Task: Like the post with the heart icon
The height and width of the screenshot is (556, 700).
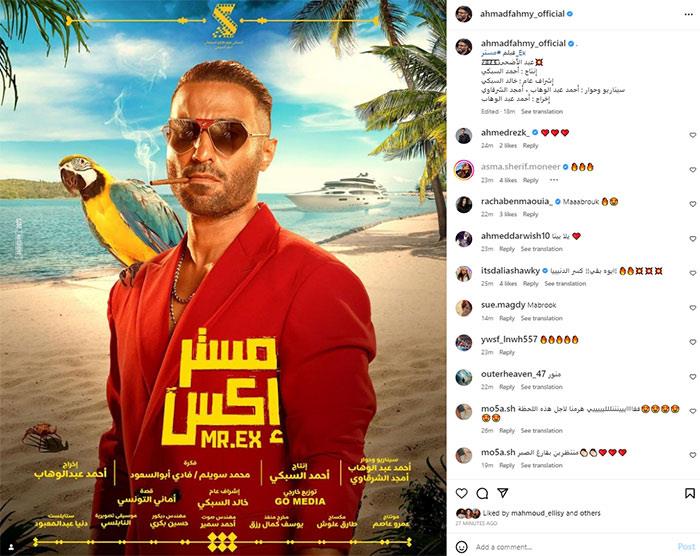Action: click(462, 493)
